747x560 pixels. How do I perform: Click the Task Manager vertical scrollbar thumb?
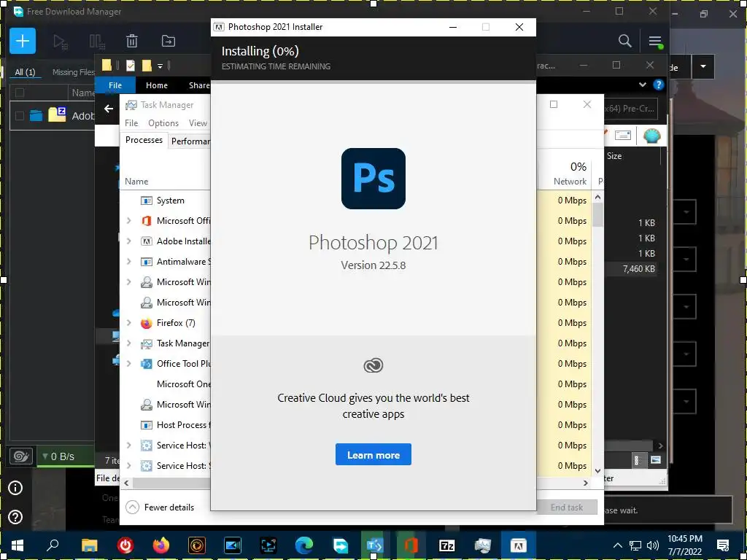click(597, 215)
